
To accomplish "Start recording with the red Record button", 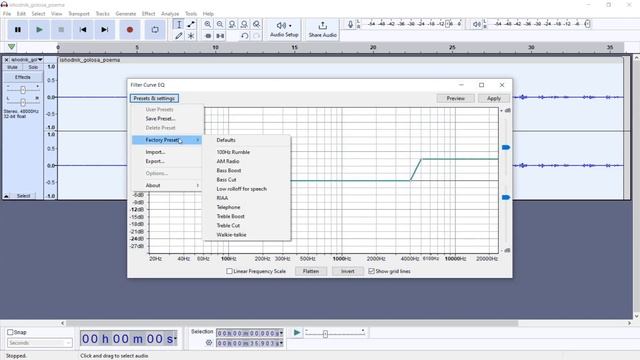I will point(130,29).
